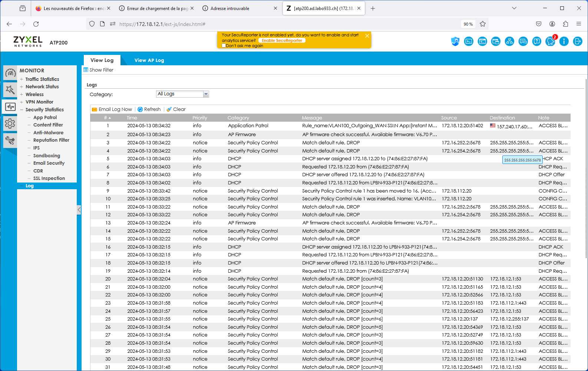Click the tracking protection shield in address bar
The image size is (588, 371).
coord(92,24)
